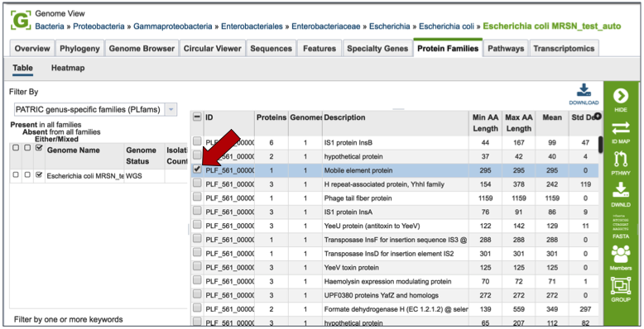644x329 pixels.
Task: Open the Gammaproteobacteria taxonomy link
Action: pyautogui.click(x=172, y=26)
